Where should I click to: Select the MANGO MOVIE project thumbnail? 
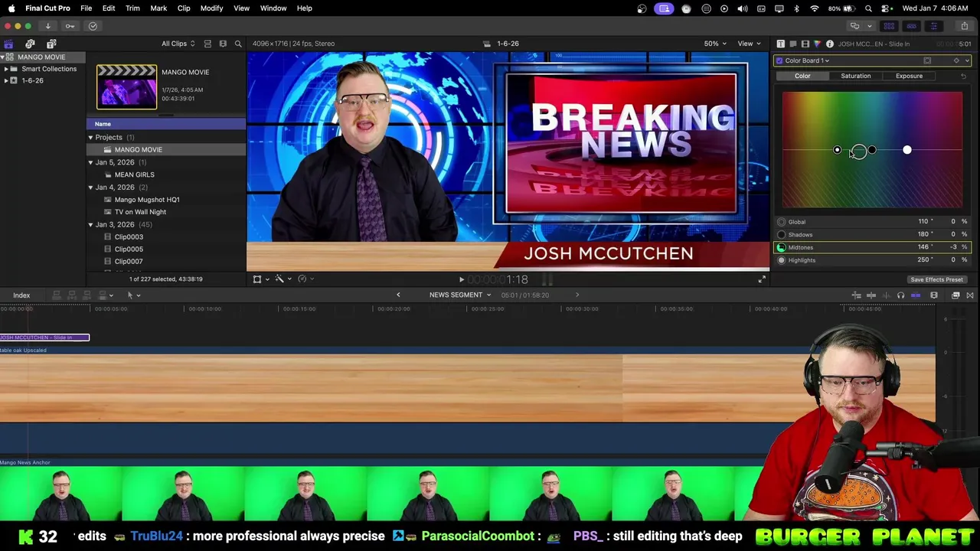click(126, 86)
